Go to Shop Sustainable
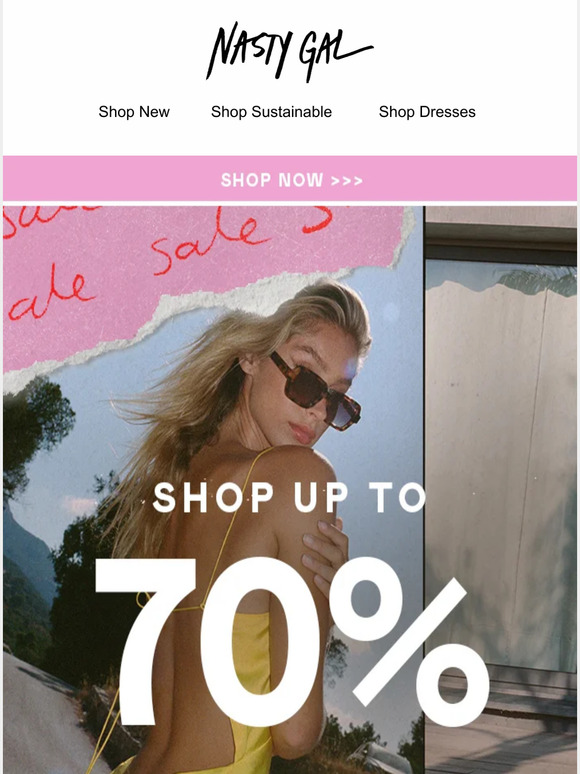 [271, 112]
